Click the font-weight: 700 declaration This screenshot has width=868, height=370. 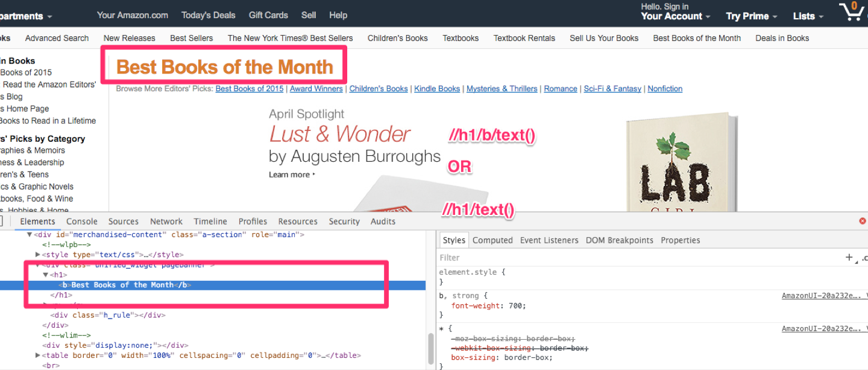click(x=489, y=305)
